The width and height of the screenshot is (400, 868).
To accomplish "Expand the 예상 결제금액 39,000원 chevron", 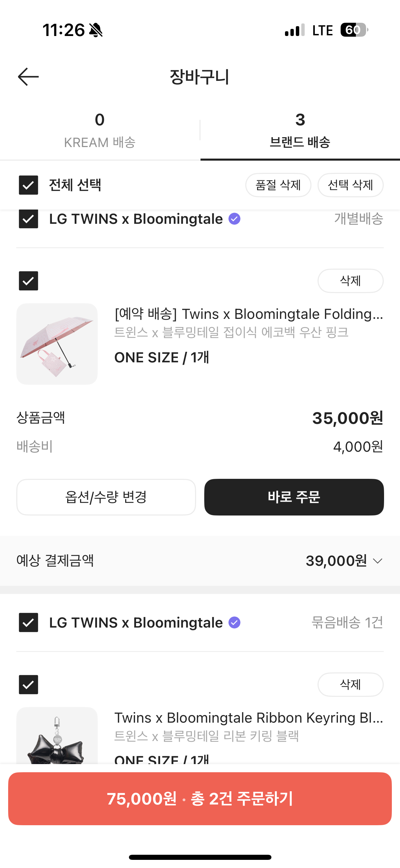I will (x=378, y=561).
